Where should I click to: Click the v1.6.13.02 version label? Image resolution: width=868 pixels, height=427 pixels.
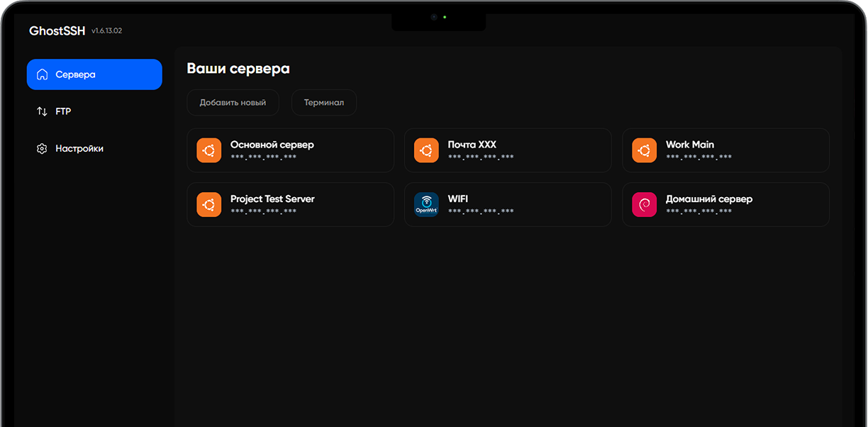tap(106, 31)
